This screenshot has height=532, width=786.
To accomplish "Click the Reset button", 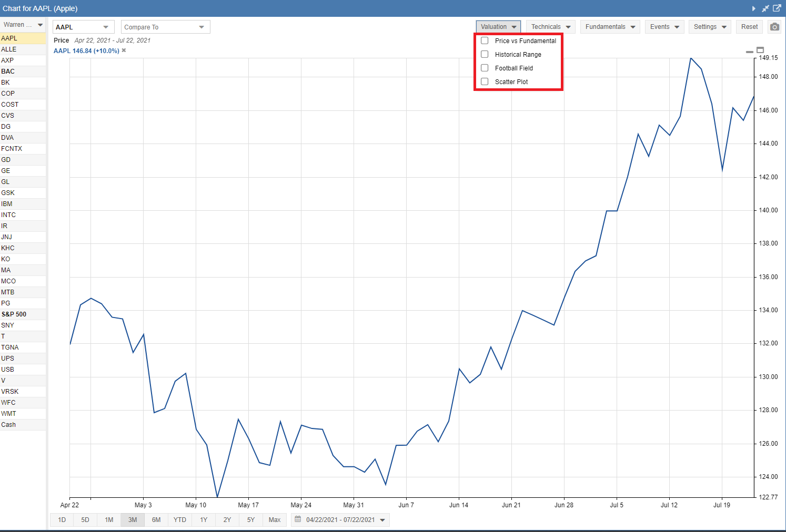I will 750,27.
